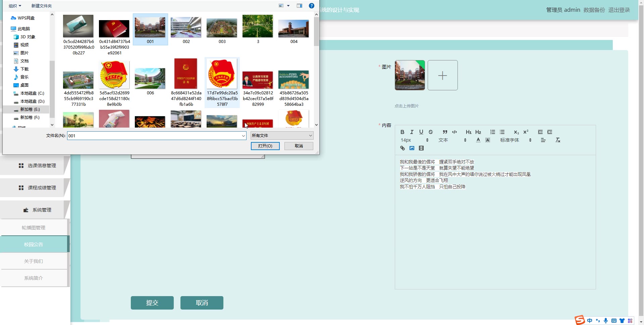Open the 标准字体 font family dropdown
Screen dimensions: 644x325
pyautogui.click(x=516, y=140)
